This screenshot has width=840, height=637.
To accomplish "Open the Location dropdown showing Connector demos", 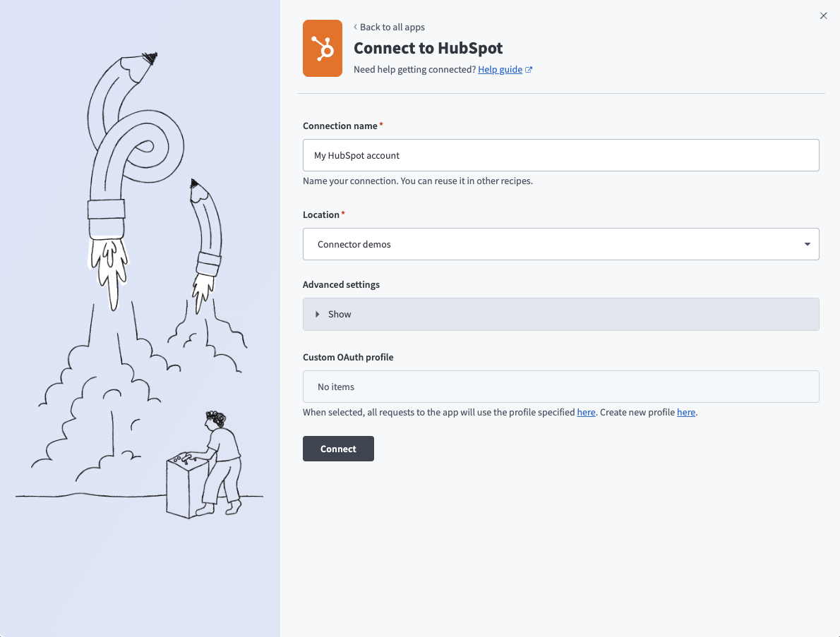I will 560,244.
